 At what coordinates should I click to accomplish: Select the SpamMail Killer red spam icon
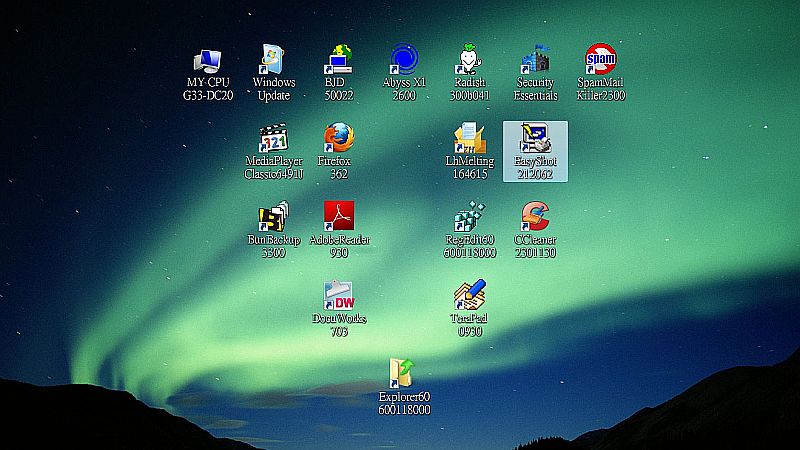pyautogui.click(x=600, y=59)
